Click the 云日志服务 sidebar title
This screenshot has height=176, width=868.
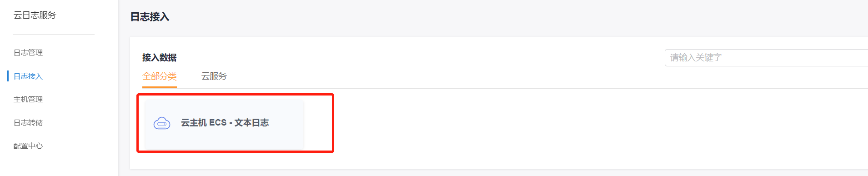pyautogui.click(x=35, y=15)
